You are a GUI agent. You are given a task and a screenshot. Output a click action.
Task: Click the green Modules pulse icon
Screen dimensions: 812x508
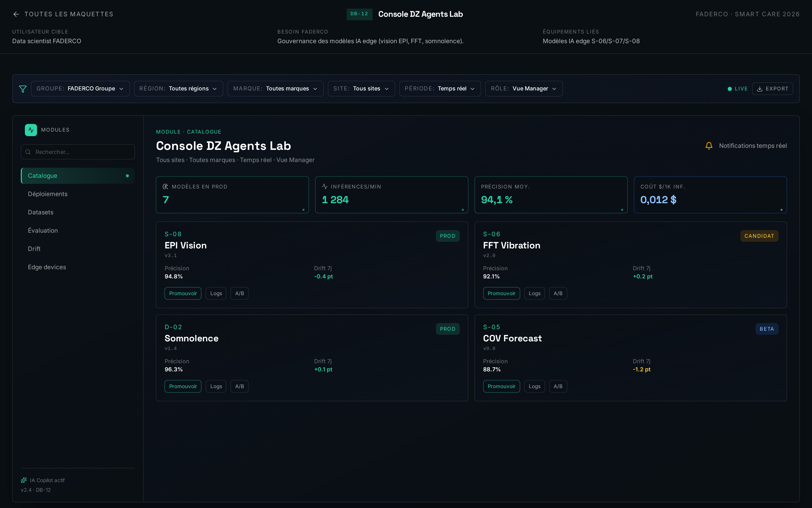31,130
